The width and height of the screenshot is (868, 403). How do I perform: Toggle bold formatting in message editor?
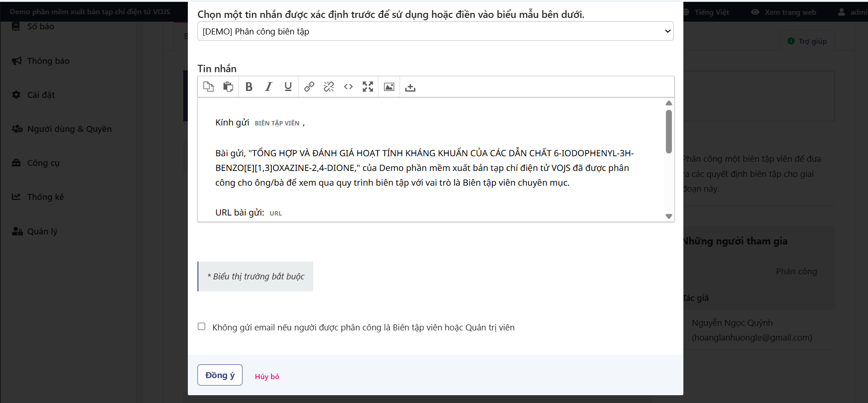(x=249, y=87)
